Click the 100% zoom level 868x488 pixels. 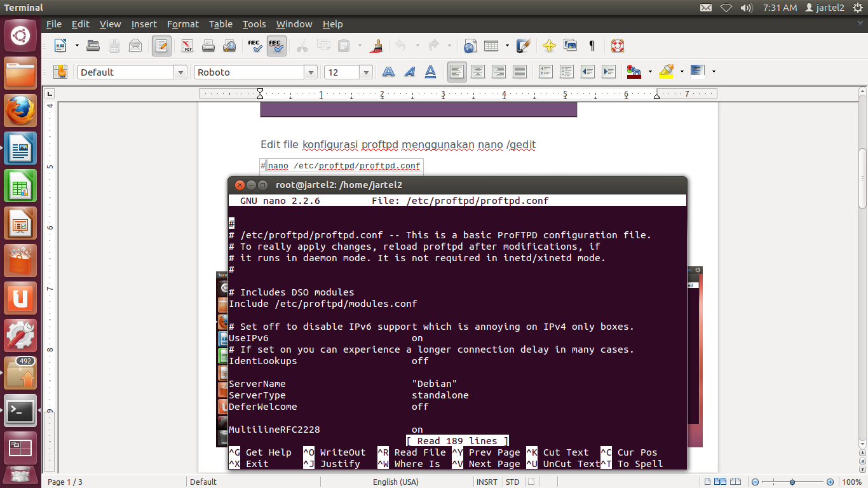coord(851,482)
